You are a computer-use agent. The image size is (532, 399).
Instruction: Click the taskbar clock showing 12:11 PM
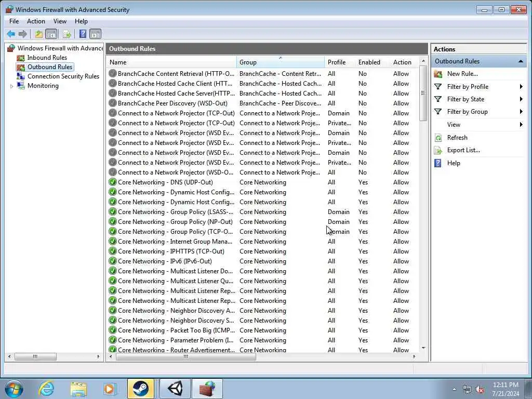[x=506, y=389]
